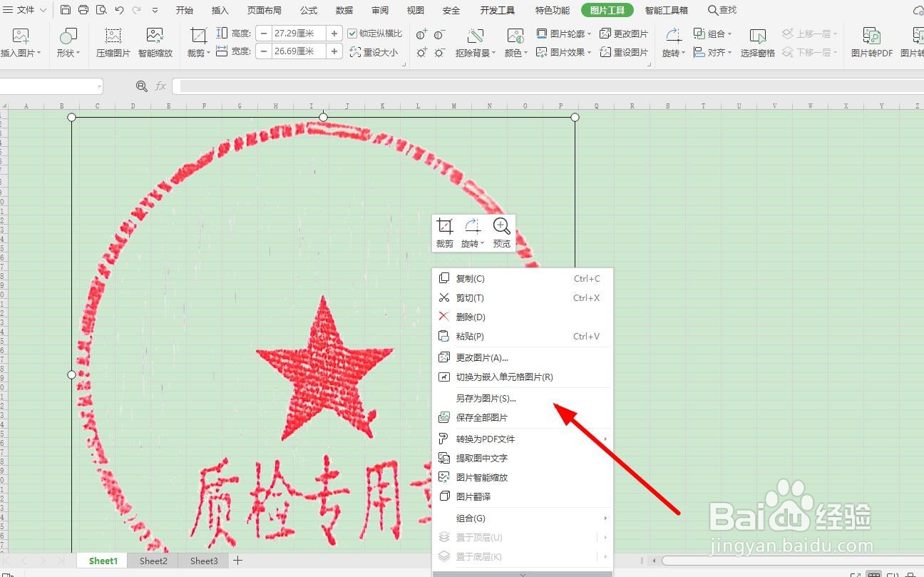Open the 文件 menu dropdown arrow

pos(43,10)
